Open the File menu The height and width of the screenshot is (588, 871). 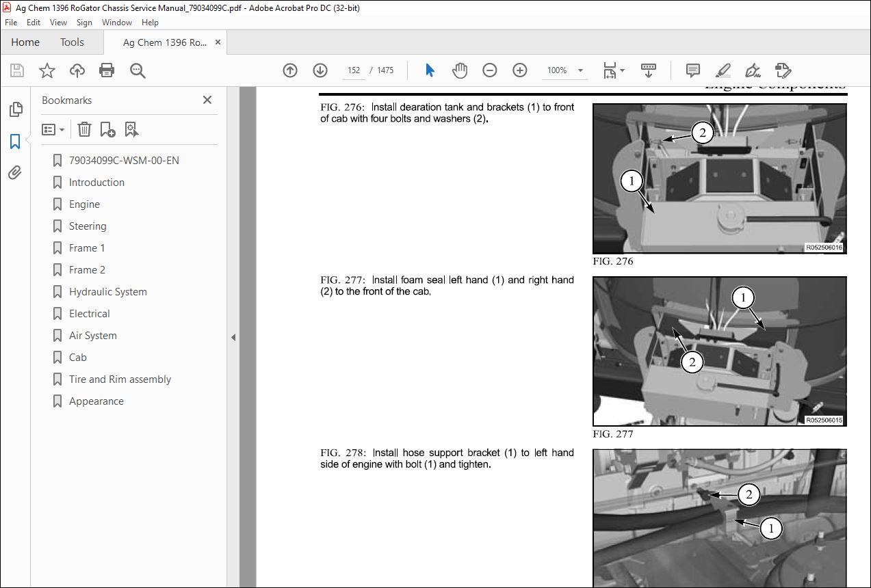pos(11,23)
